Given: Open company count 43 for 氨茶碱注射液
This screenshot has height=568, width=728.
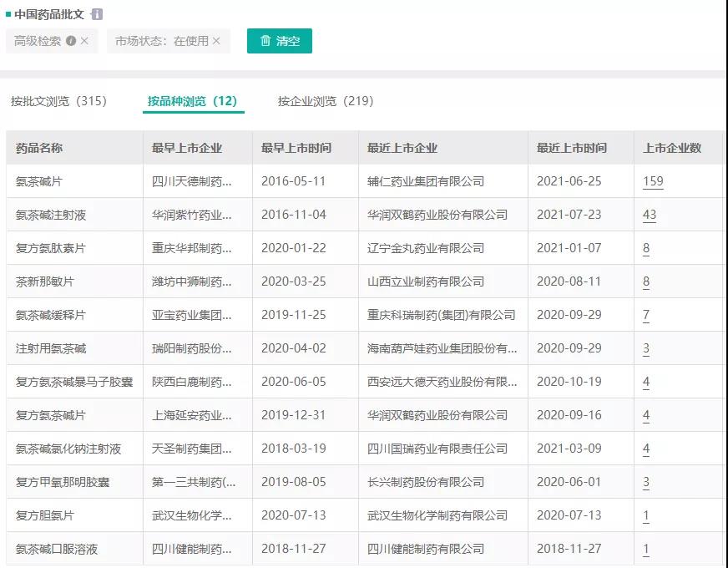Looking at the screenshot, I should point(650,215).
